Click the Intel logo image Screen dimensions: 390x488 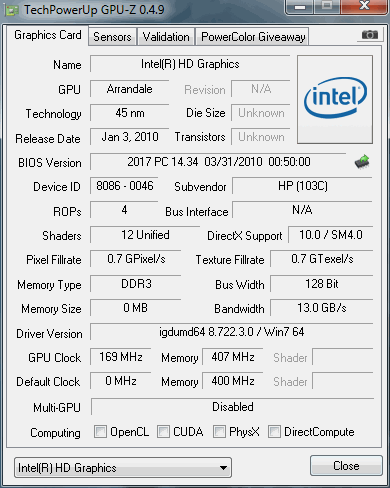(x=335, y=99)
